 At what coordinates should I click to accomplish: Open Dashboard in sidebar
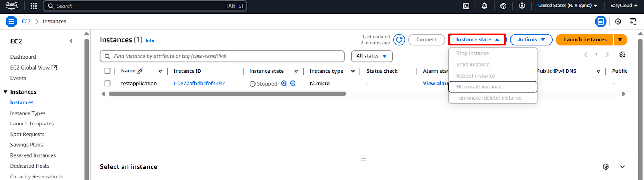(23, 57)
